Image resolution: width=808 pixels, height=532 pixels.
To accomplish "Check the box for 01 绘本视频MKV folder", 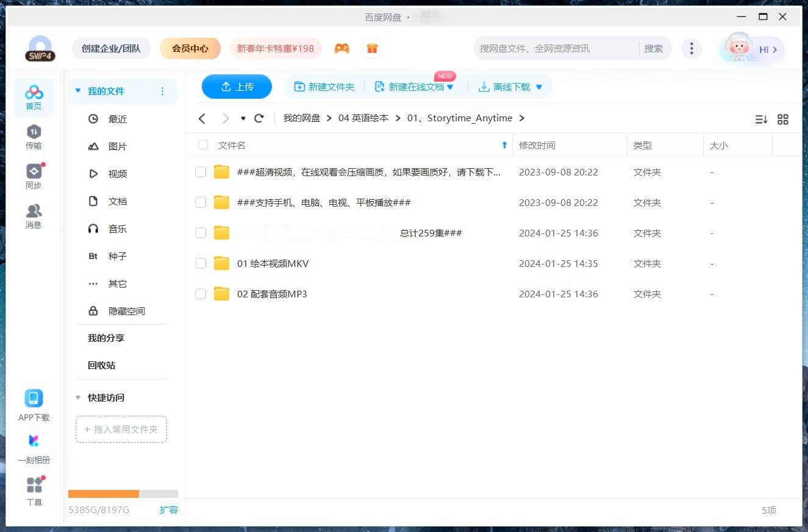I will (201, 263).
